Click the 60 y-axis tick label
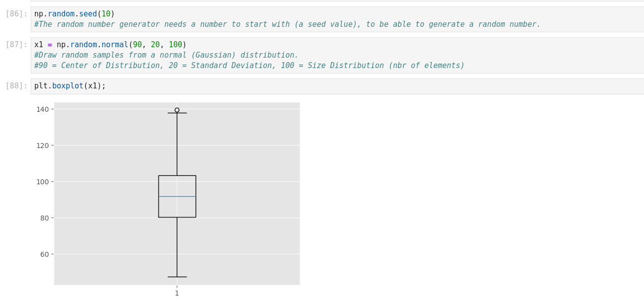This screenshot has width=644, height=300. (x=45, y=254)
